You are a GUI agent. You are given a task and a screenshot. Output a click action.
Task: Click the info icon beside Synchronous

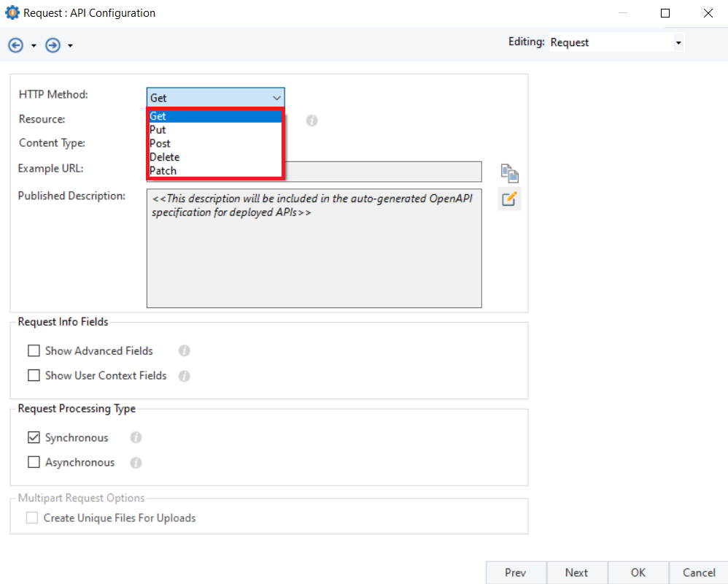(x=136, y=438)
